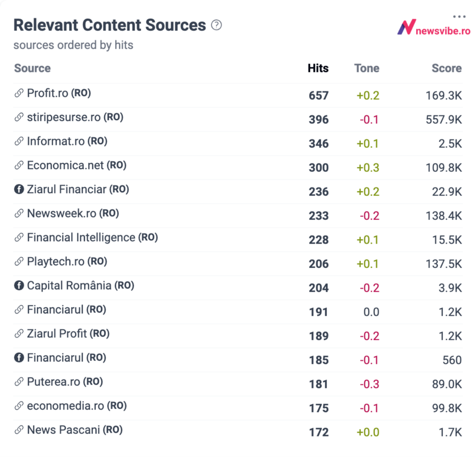Sort by the Hits column header
476x457 pixels.
tap(318, 68)
